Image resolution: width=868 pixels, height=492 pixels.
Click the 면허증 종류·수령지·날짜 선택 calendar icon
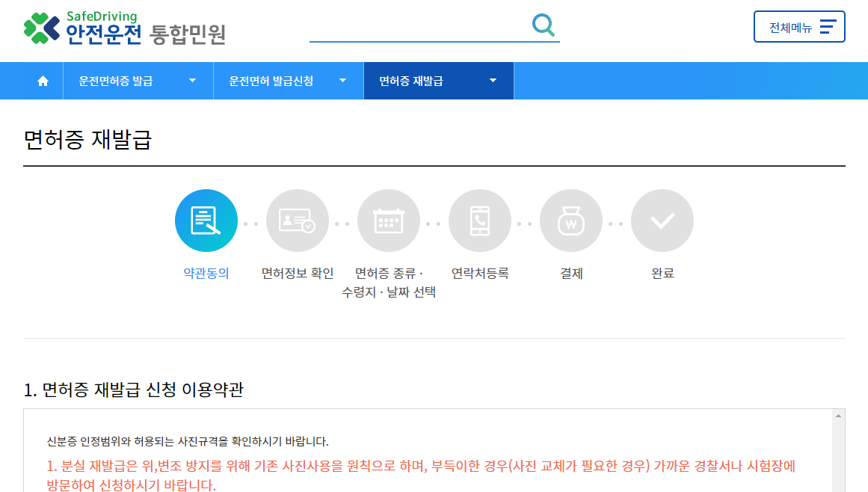388,220
